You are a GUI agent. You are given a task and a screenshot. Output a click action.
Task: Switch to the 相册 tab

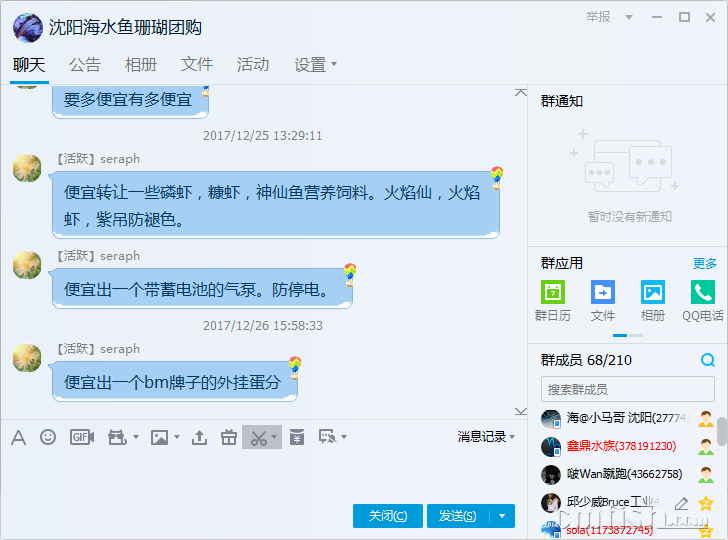coord(141,65)
